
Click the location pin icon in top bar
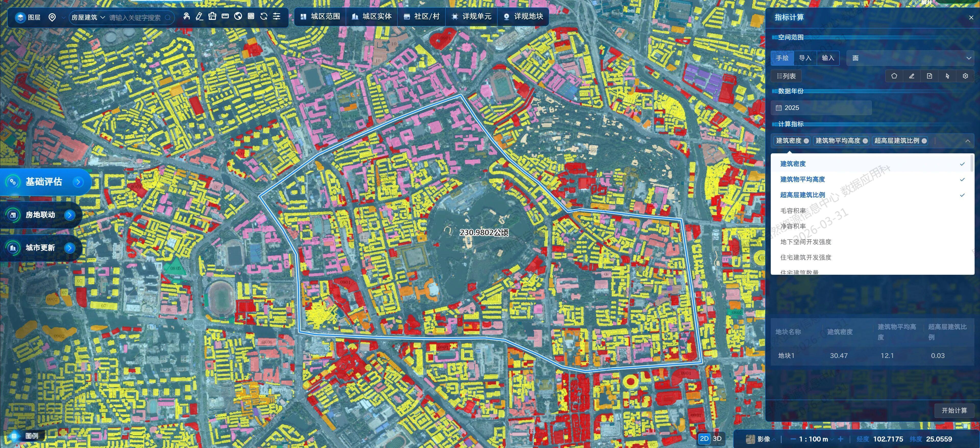(52, 18)
